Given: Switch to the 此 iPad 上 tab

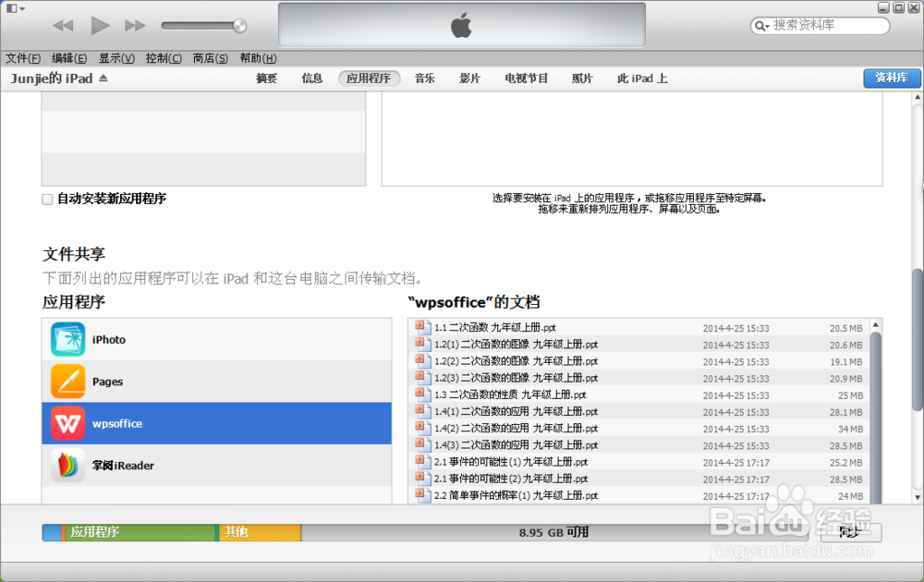Looking at the screenshot, I should 642,79.
